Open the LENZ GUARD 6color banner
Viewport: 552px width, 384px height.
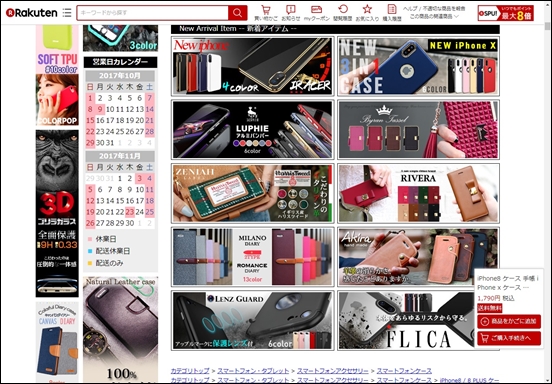[x=252, y=320]
